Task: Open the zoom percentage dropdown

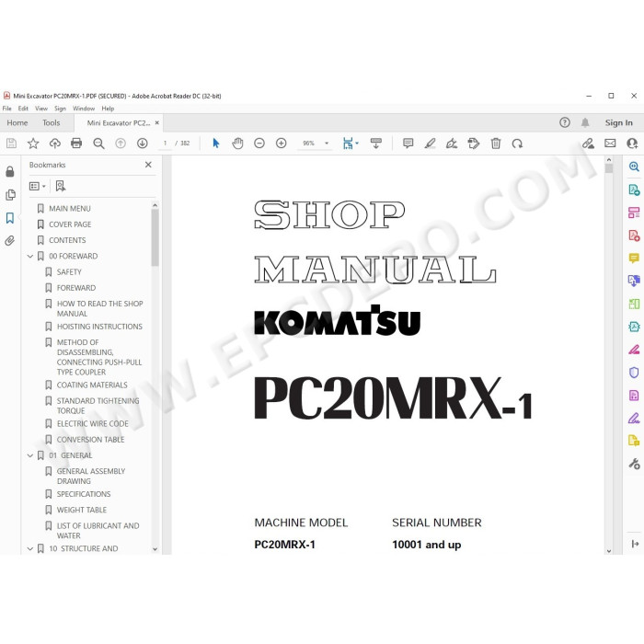Action: [x=327, y=144]
